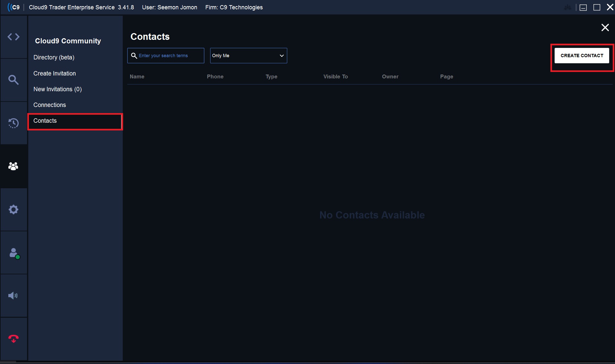Sort by the Page column header

pyautogui.click(x=447, y=76)
